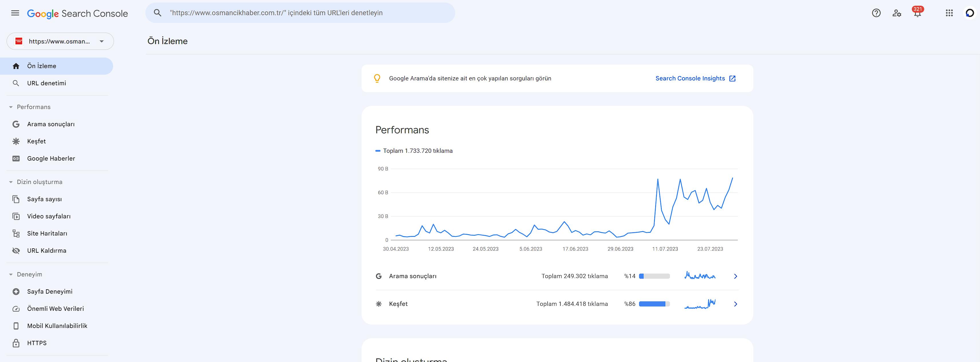The width and height of the screenshot is (980, 362).
Task: Open the HTTPS report in sidebar
Action: coord(37,343)
